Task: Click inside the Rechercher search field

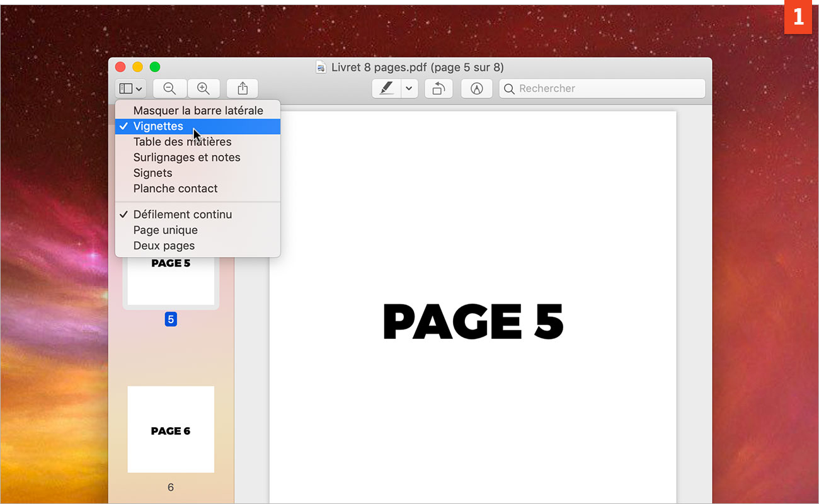Action: [x=602, y=88]
